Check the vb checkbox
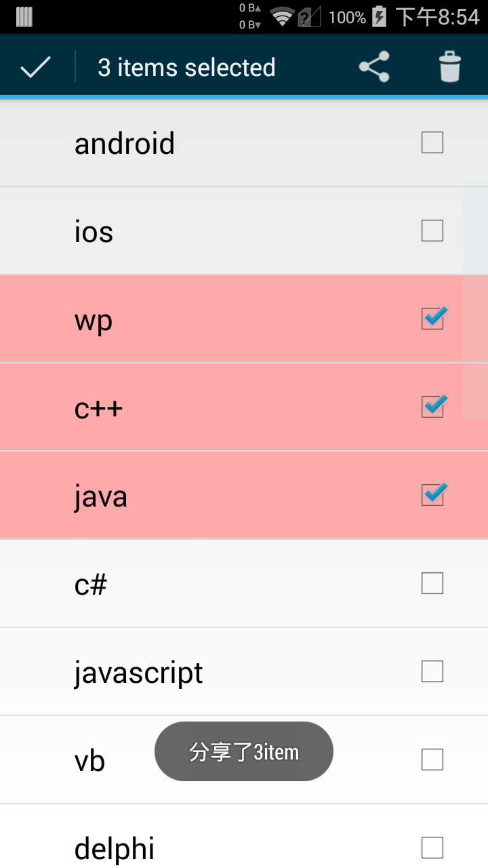The height and width of the screenshot is (868, 488). coord(432,759)
